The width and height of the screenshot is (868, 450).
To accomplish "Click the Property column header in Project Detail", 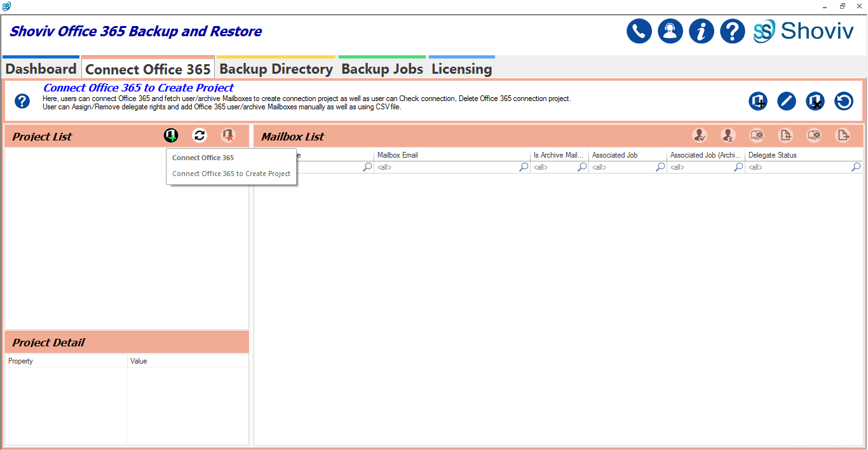I will pyautogui.click(x=66, y=361).
